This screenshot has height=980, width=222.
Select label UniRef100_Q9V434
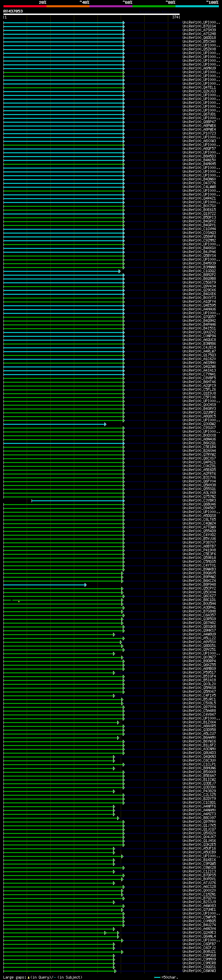click(x=199, y=286)
